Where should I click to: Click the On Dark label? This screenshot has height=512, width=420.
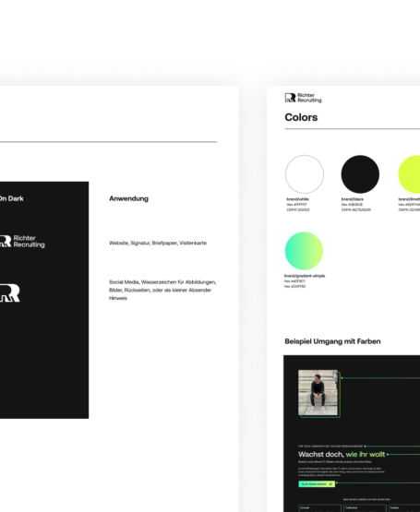pos(11,198)
